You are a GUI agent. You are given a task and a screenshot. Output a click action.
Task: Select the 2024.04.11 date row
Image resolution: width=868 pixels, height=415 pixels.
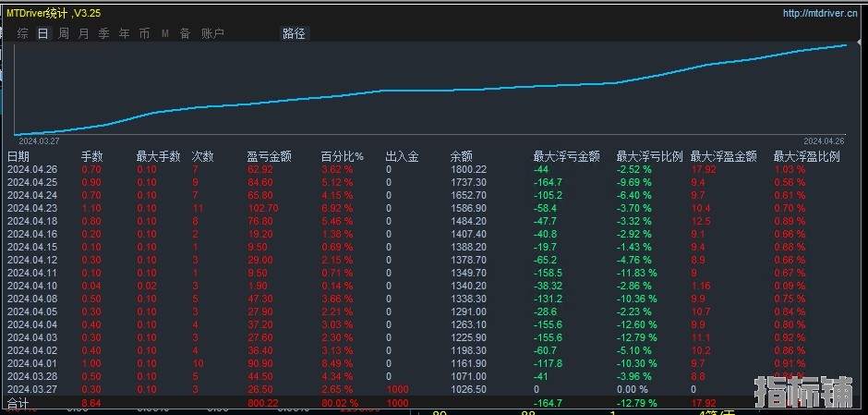pyautogui.click(x=32, y=273)
